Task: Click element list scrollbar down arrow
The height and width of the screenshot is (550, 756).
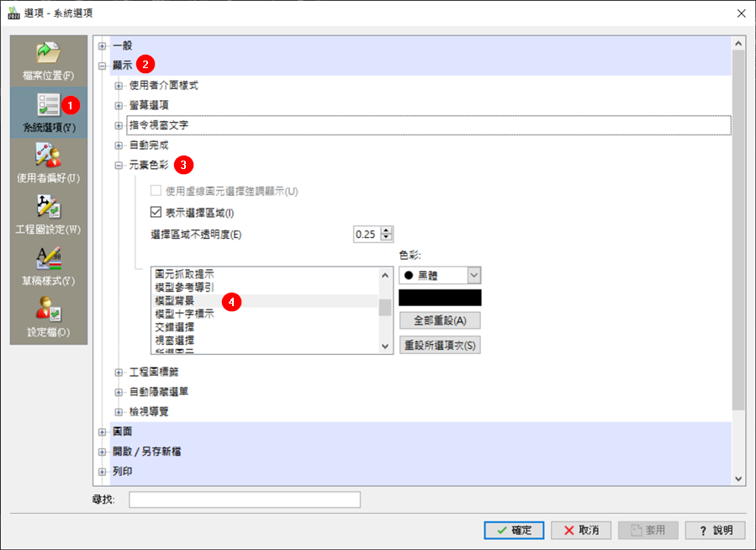Action: click(385, 346)
